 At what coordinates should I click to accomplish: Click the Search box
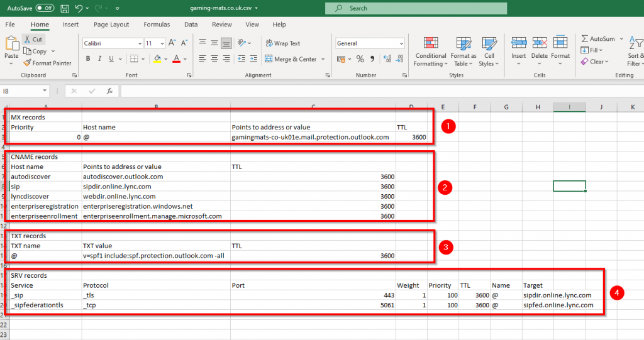(416, 8)
